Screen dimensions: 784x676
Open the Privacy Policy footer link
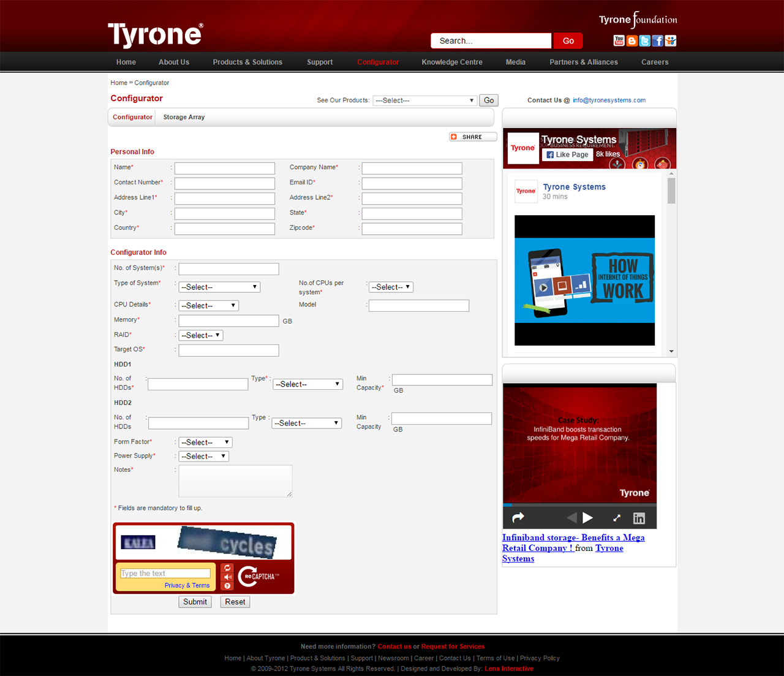coord(540,658)
